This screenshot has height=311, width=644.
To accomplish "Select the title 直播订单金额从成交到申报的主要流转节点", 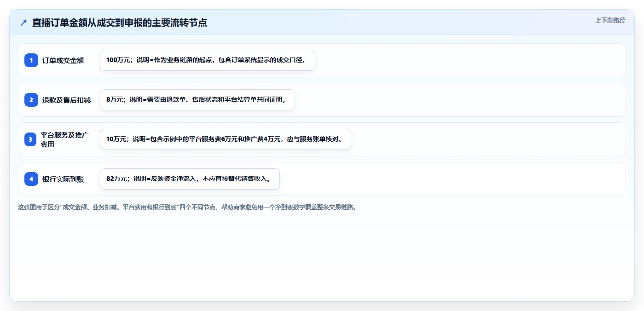I will pos(120,23).
